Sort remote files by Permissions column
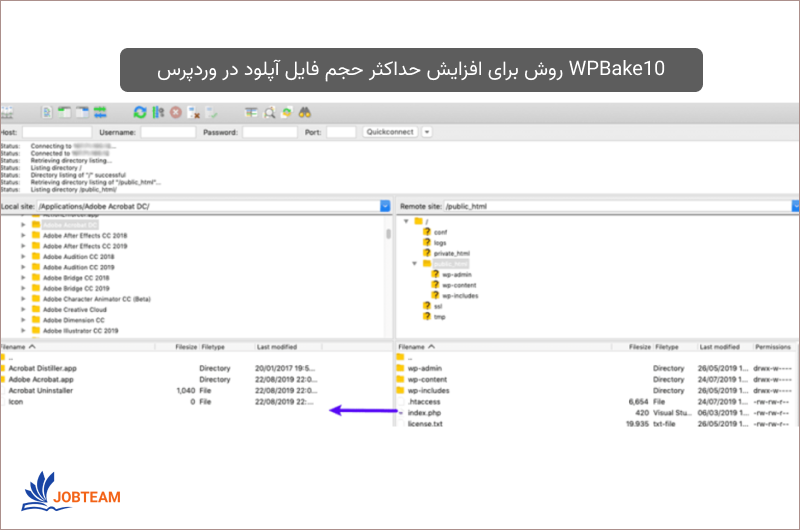 tap(773, 347)
